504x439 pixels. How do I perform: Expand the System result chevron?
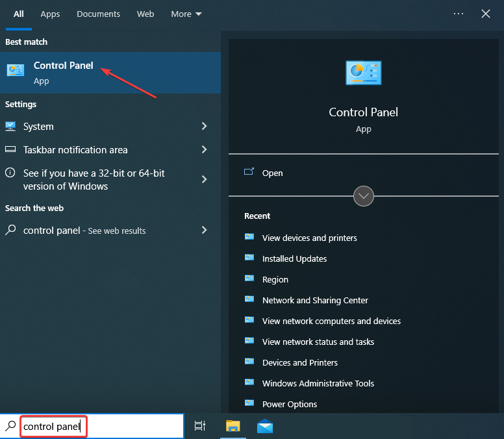[204, 126]
